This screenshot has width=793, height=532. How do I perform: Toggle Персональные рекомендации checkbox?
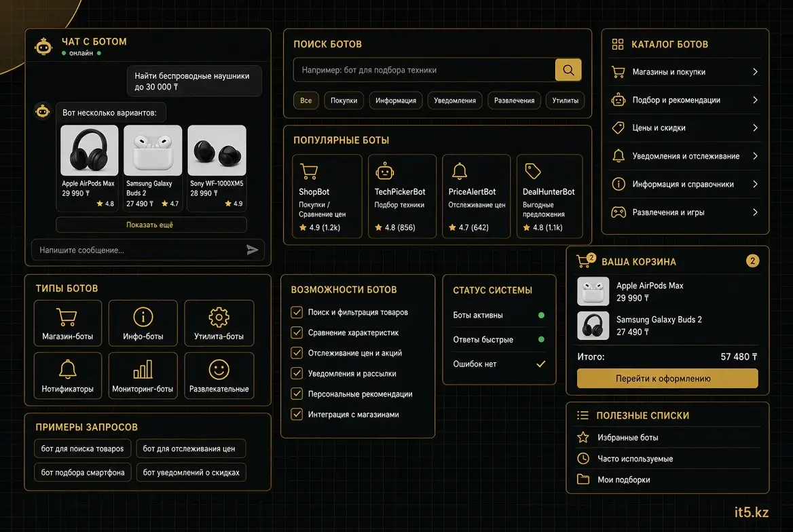click(297, 394)
